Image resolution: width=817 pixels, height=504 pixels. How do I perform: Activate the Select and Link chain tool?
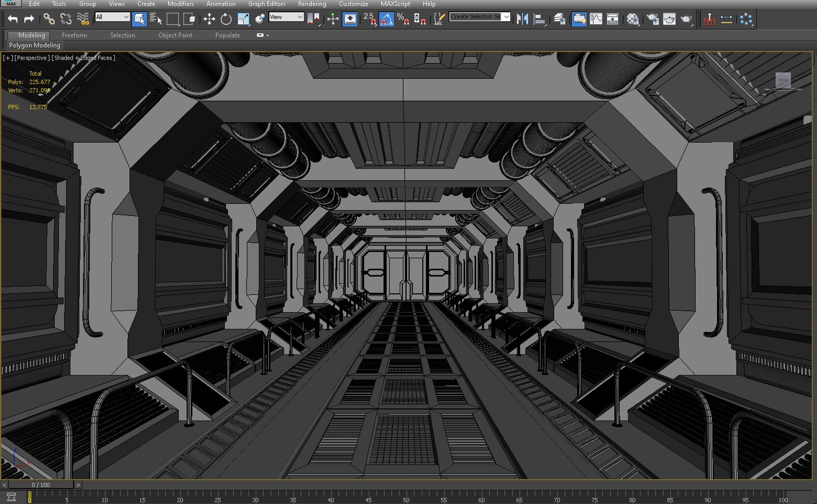point(49,19)
